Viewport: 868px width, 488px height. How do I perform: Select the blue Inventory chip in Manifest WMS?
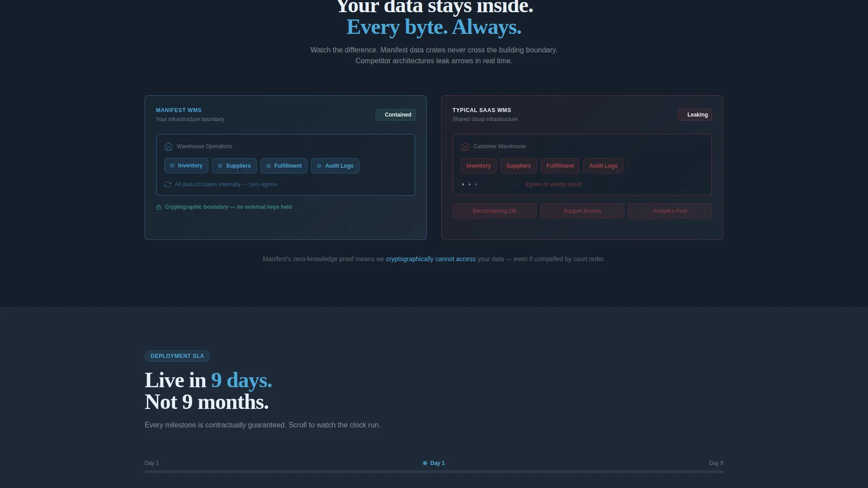186,166
